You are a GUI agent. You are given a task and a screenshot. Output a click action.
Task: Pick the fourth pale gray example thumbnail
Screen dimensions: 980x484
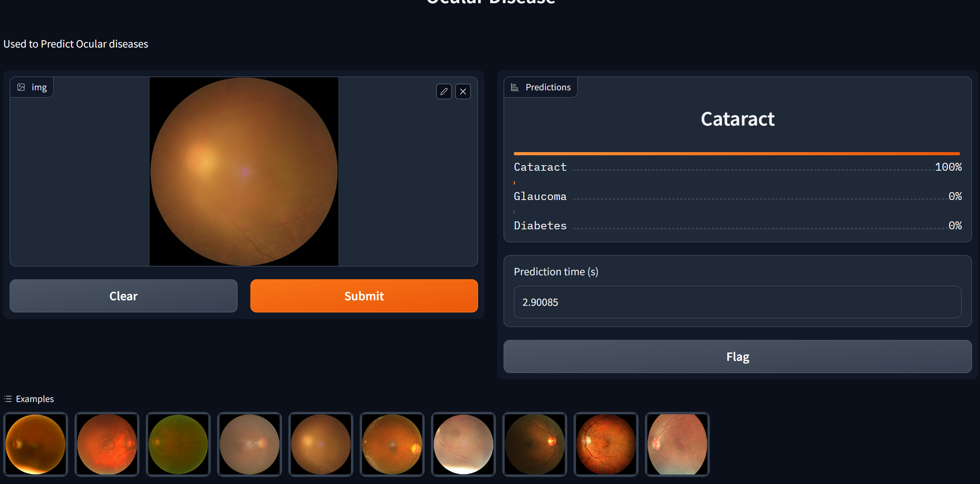(250, 444)
